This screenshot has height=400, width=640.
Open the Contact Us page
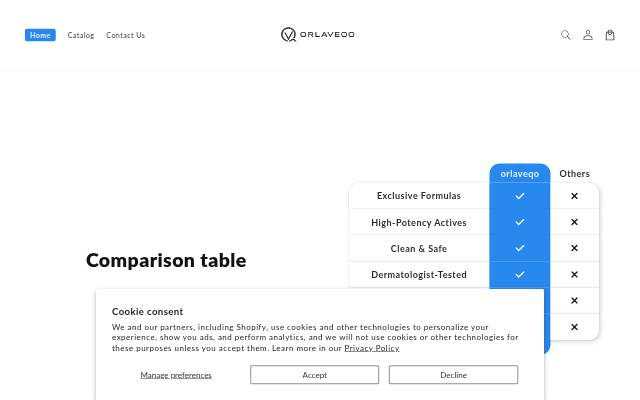click(126, 35)
